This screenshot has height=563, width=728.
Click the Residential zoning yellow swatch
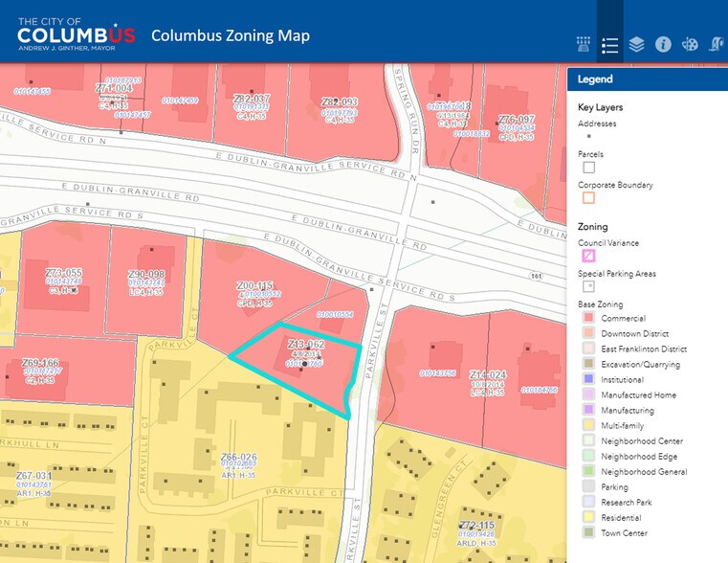(588, 517)
